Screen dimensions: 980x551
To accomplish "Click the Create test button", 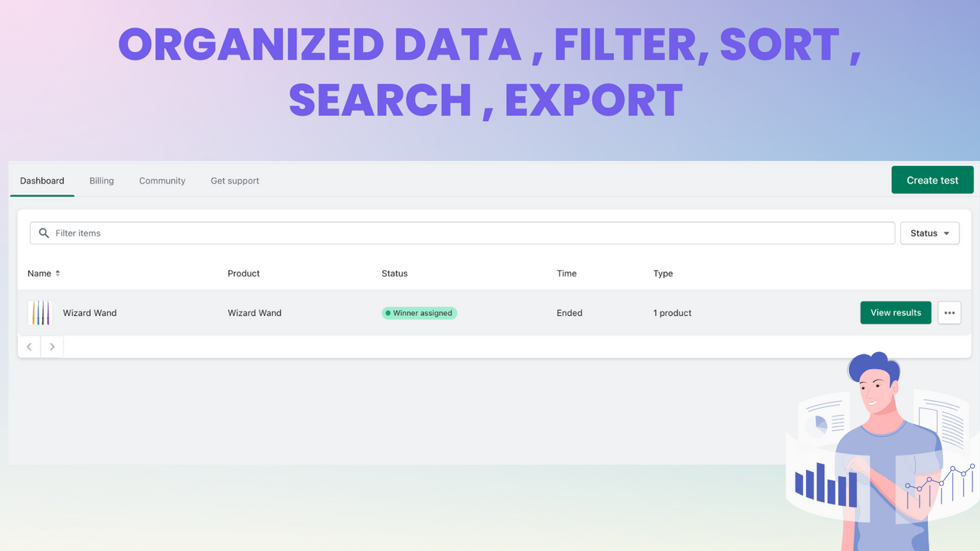I will pos(933,181).
